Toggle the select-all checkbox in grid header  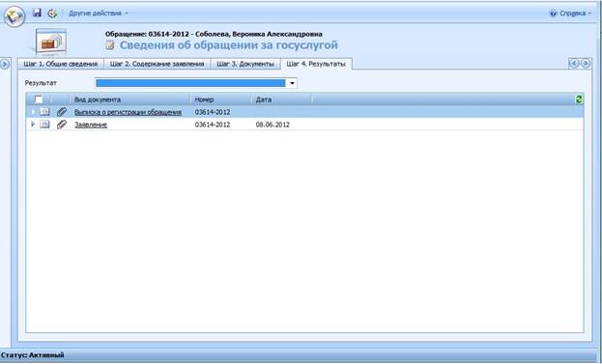pos(39,99)
